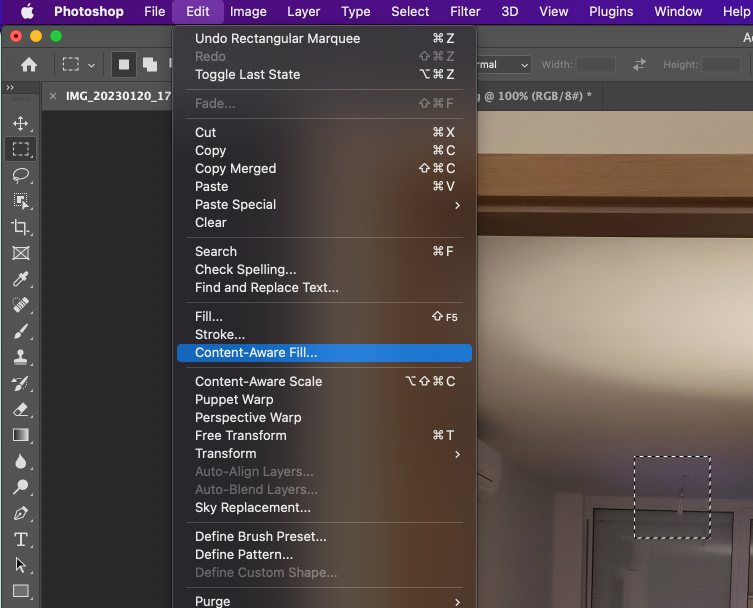Choose Paste from Edit menu
753x608 pixels.
coord(324,186)
